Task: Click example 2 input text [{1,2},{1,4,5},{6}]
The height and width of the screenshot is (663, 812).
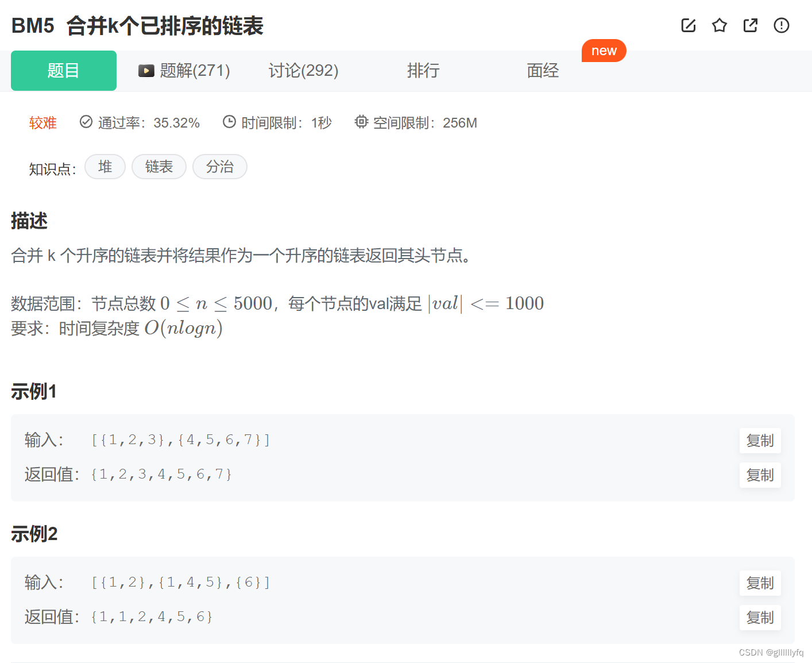Action: tap(180, 583)
